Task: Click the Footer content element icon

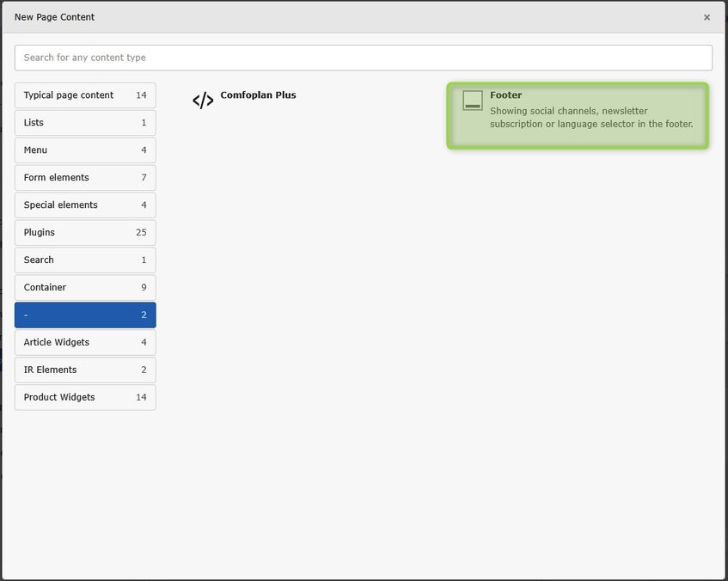Action: 472,101
